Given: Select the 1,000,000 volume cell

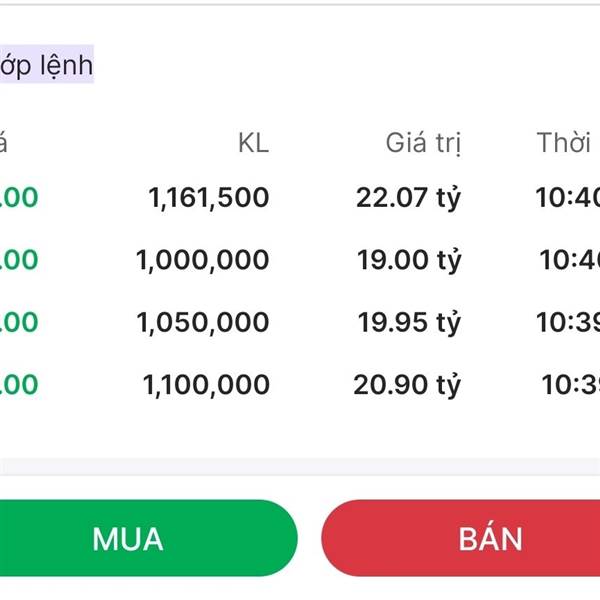Looking at the screenshot, I should pos(202,260).
